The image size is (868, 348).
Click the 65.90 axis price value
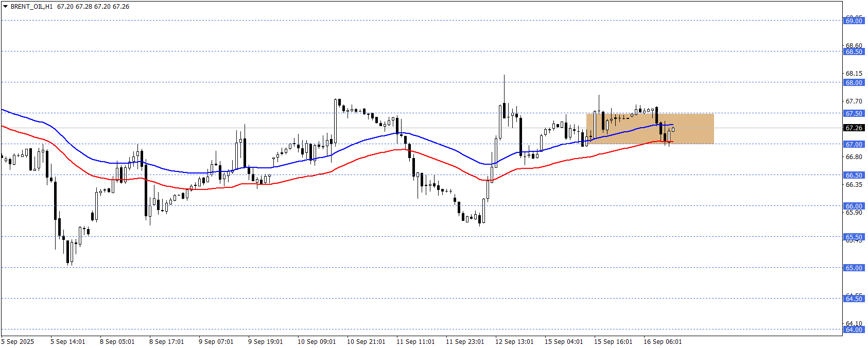click(854, 213)
